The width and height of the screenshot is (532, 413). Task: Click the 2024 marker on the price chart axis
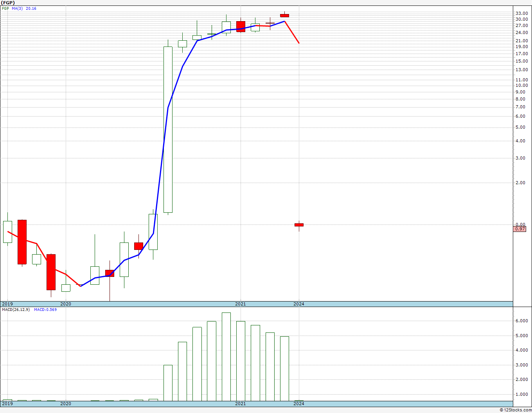point(299,304)
